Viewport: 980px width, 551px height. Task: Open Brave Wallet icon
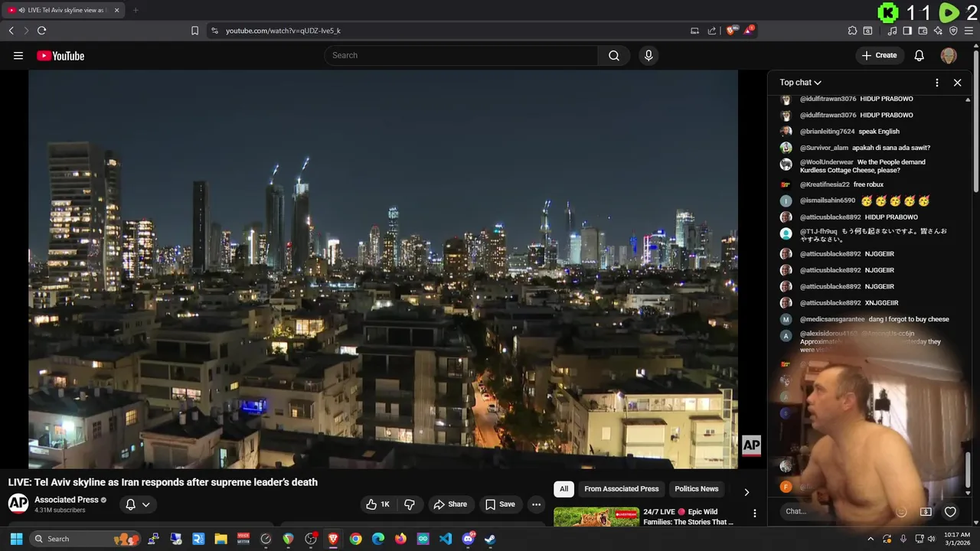[923, 31]
